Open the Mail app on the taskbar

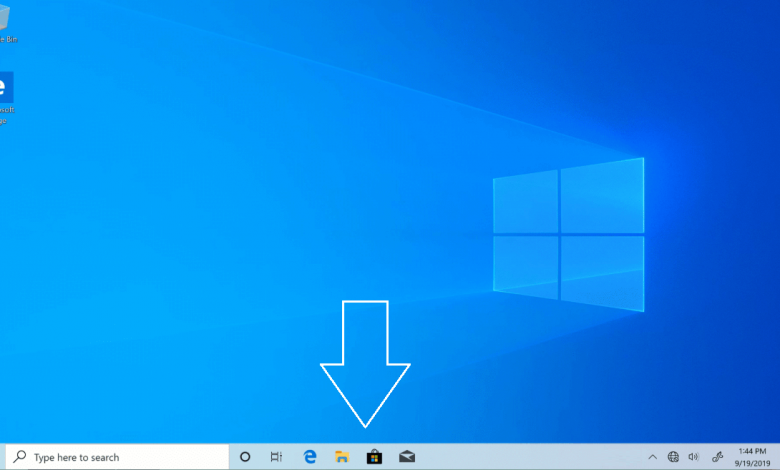click(x=407, y=457)
